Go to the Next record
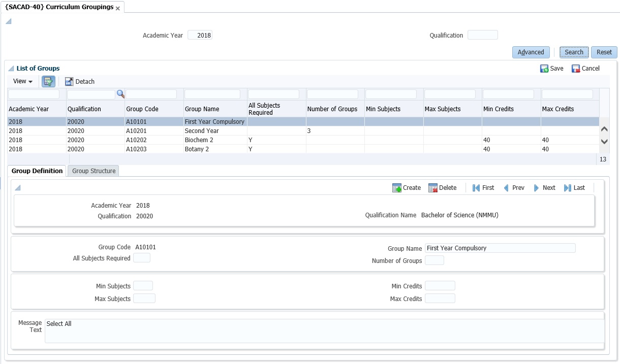Viewport: 620px width, 364px height. [x=544, y=188]
